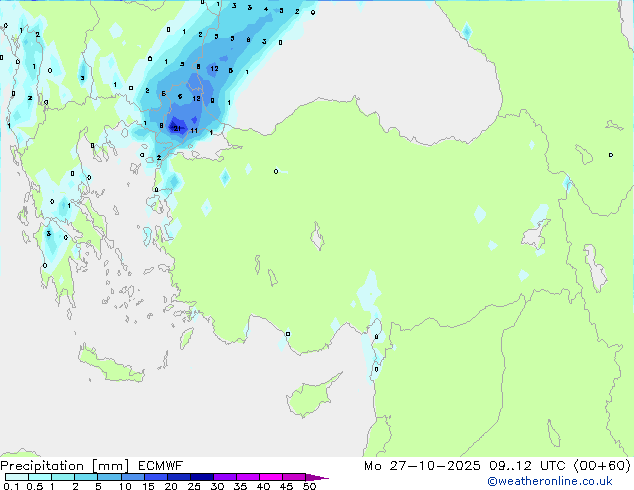
Task: Click the legend scale label '10'
Action: (x=125, y=486)
